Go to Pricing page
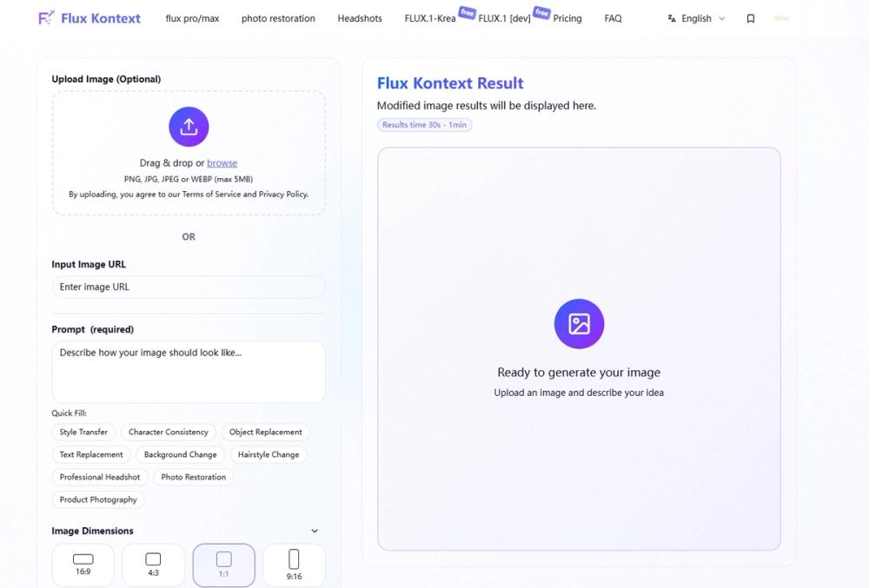The height and width of the screenshot is (588, 869). point(567,18)
